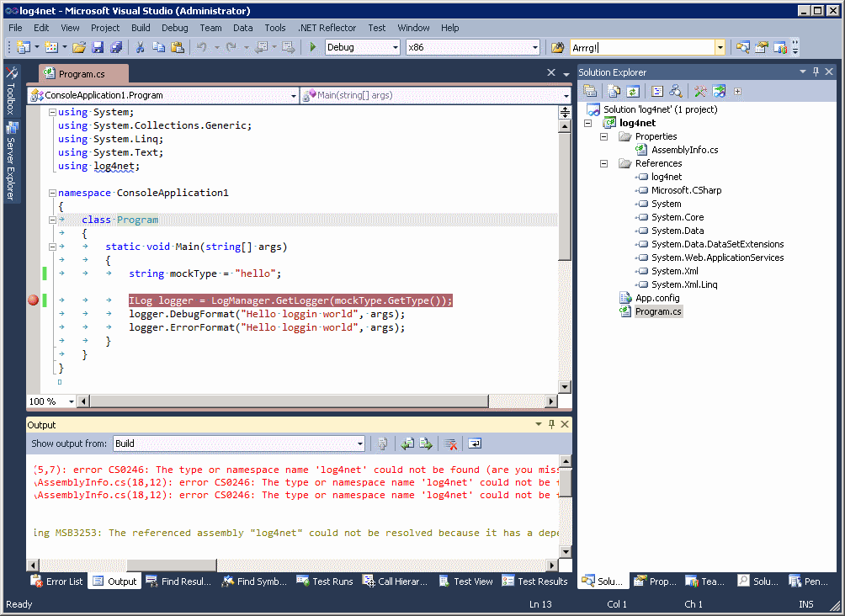
Task: Pin the Output panel
Action: click(x=551, y=425)
